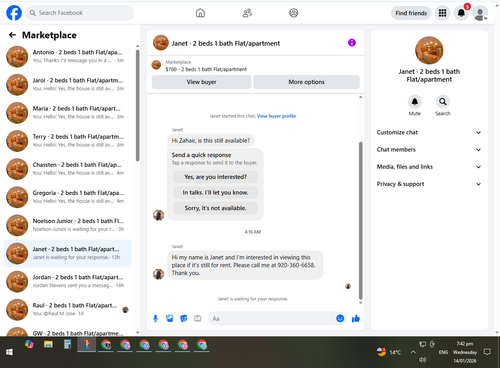500x368 pixels.
Task: Open the purple conversation info icon
Action: 352,43
